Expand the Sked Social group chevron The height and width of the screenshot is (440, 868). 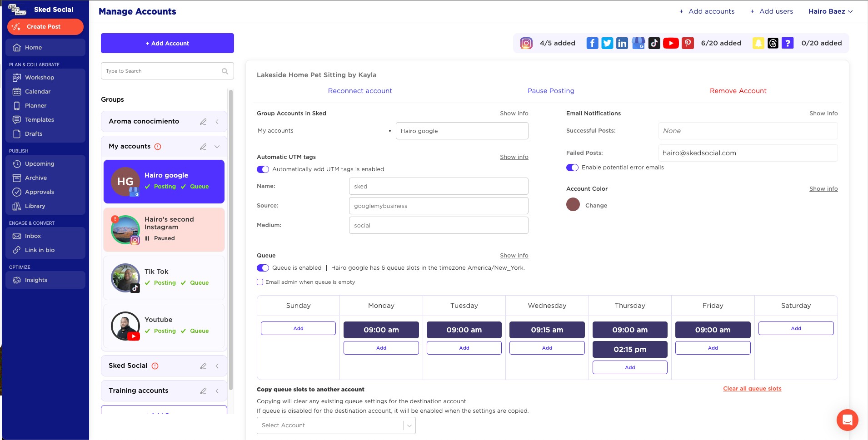coord(217,366)
